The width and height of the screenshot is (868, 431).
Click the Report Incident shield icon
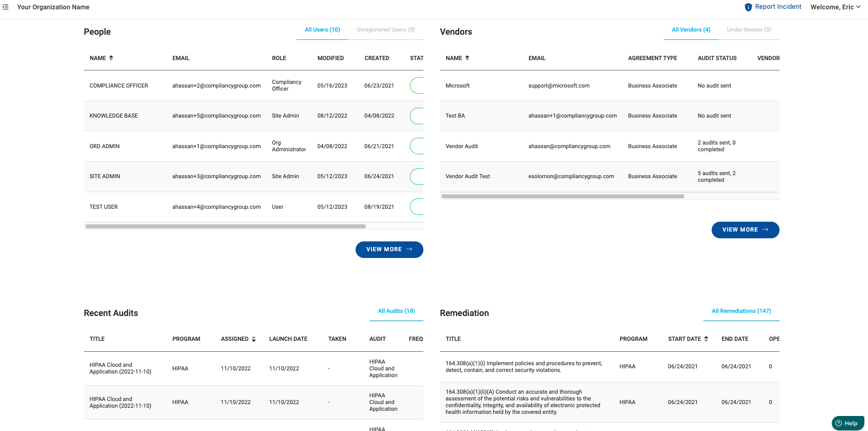click(748, 7)
